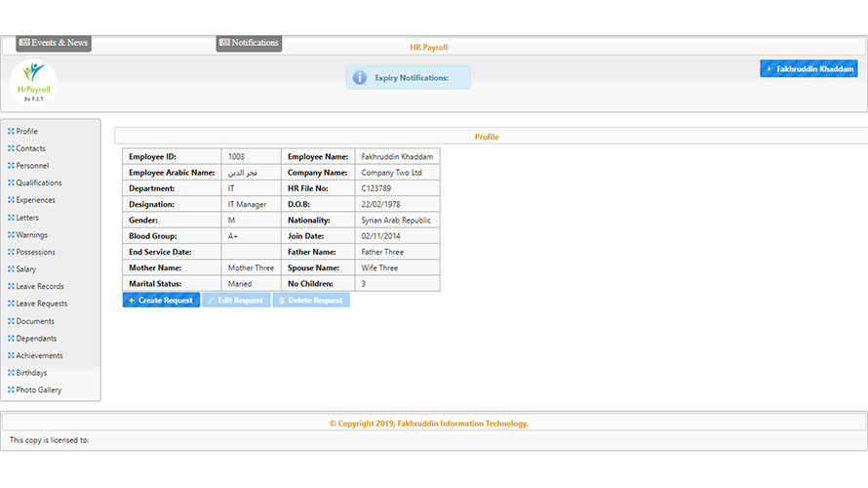Select the Spouse Name value Wife Three
This screenshot has width=868, height=488.
click(x=379, y=268)
